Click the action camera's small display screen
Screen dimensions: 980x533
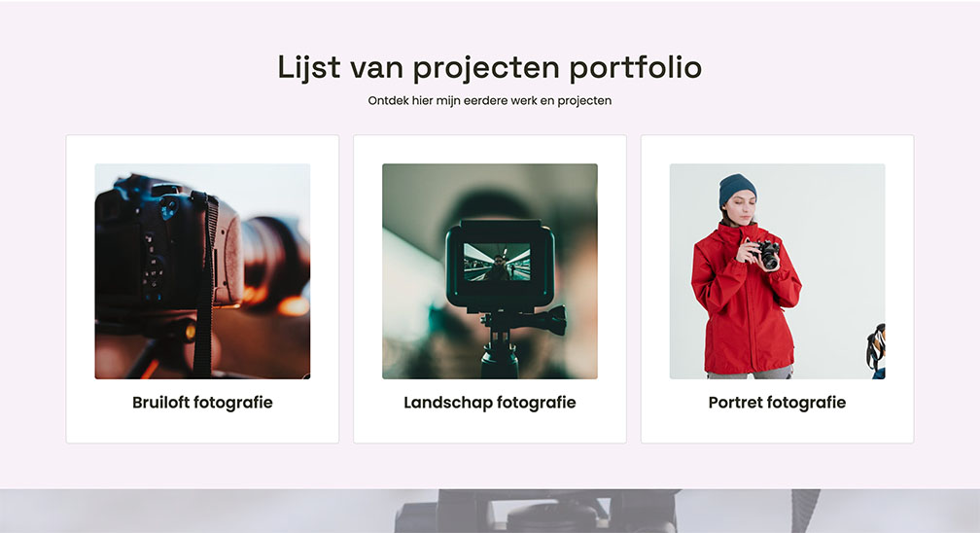point(497,262)
